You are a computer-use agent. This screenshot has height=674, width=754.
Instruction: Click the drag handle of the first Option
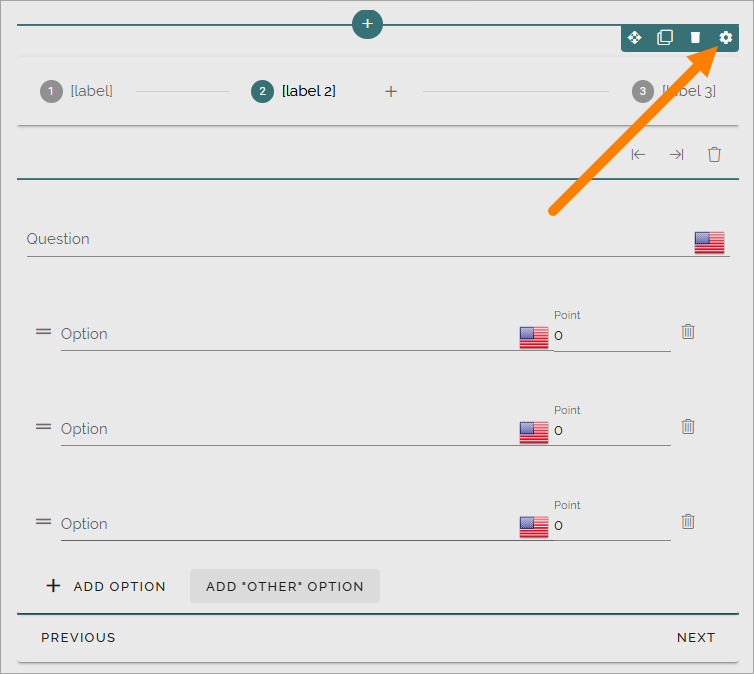pyautogui.click(x=43, y=332)
